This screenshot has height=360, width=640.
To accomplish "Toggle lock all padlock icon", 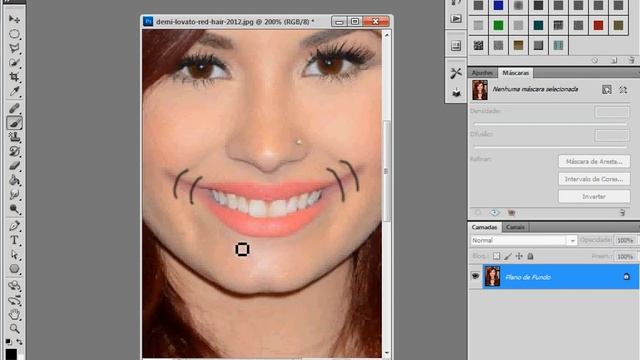I will 530,256.
